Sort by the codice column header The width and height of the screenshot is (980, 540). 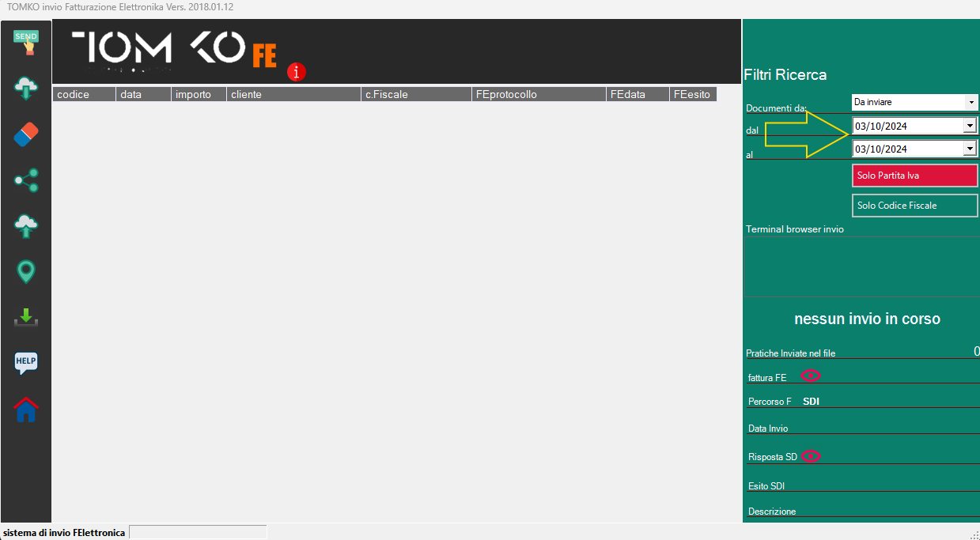[x=84, y=94]
